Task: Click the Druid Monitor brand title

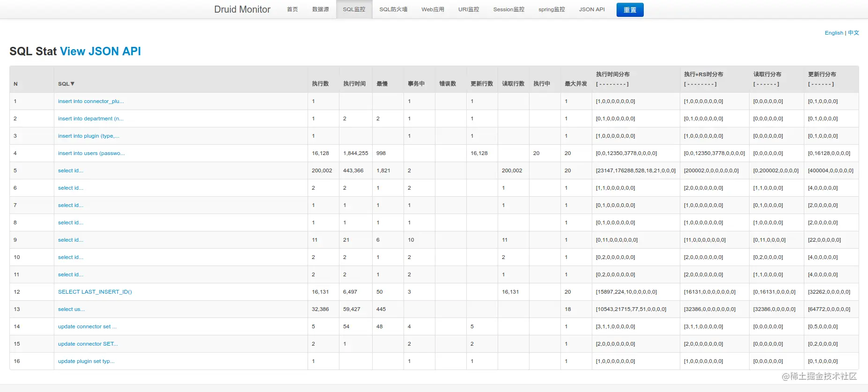Action: [242, 9]
